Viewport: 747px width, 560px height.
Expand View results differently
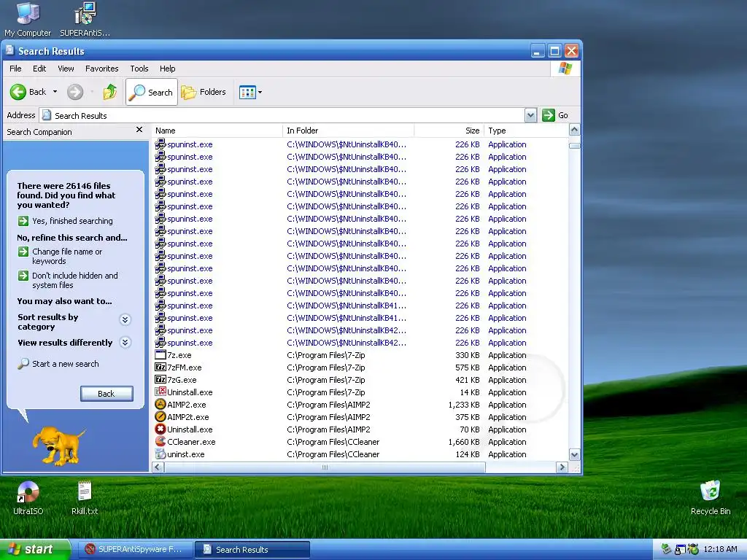(x=125, y=343)
